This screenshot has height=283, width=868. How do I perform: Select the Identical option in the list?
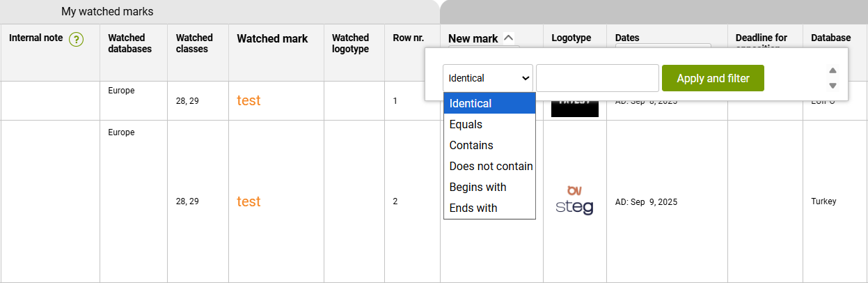click(489, 103)
